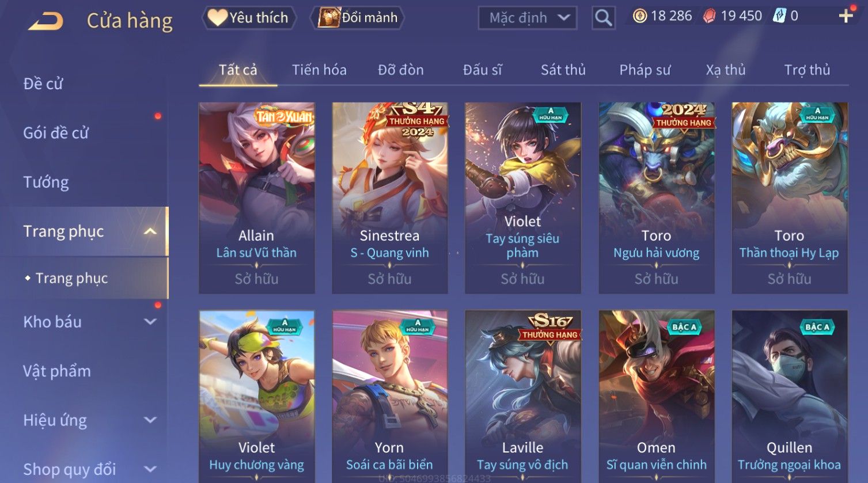Open the Mặc định sort dropdown

point(527,18)
